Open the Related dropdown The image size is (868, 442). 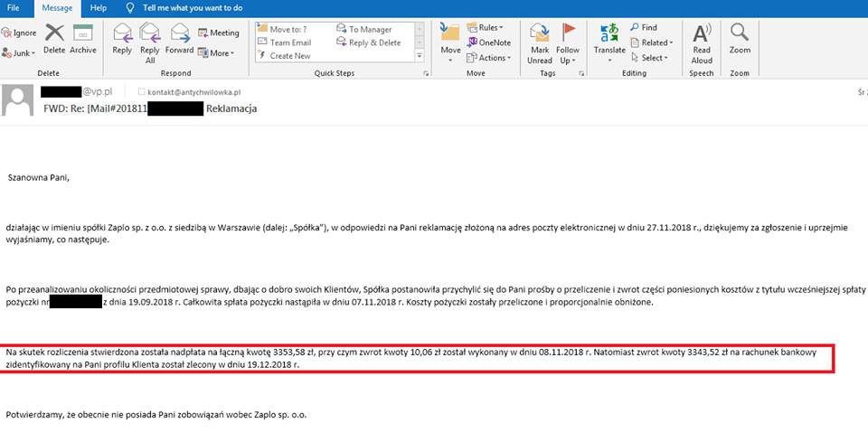click(x=652, y=42)
